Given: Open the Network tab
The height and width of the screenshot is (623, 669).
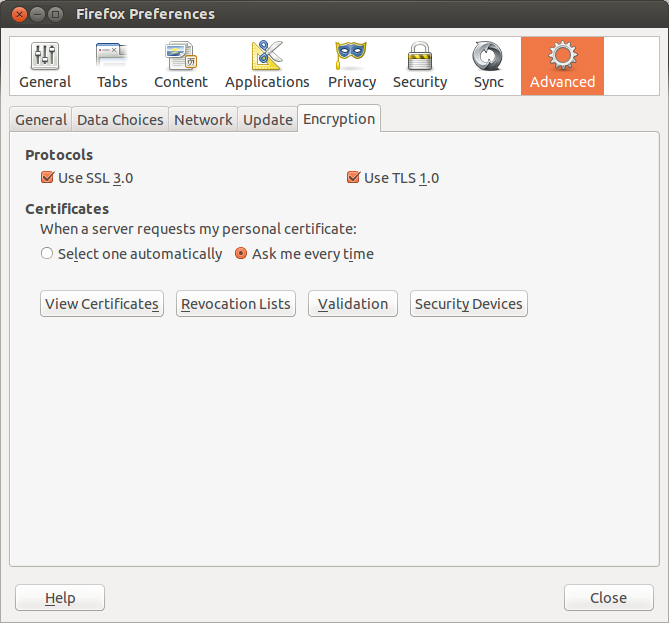Looking at the screenshot, I should pyautogui.click(x=203, y=120).
